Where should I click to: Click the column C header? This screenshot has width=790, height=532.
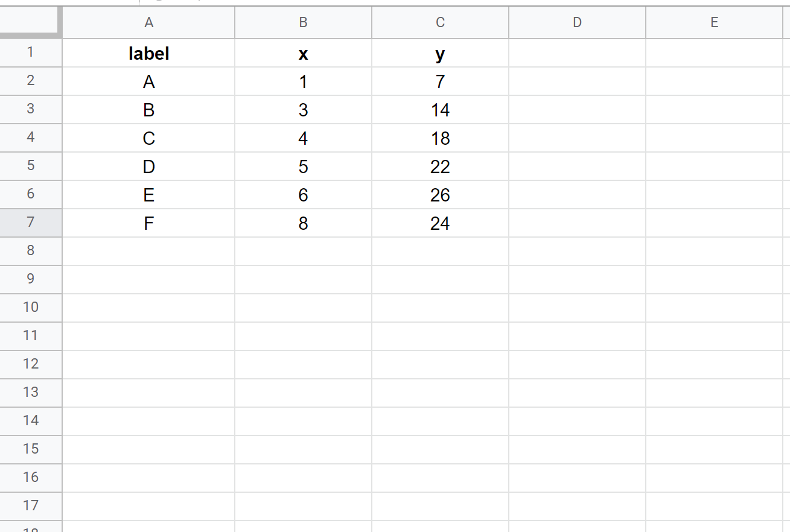[x=440, y=23]
